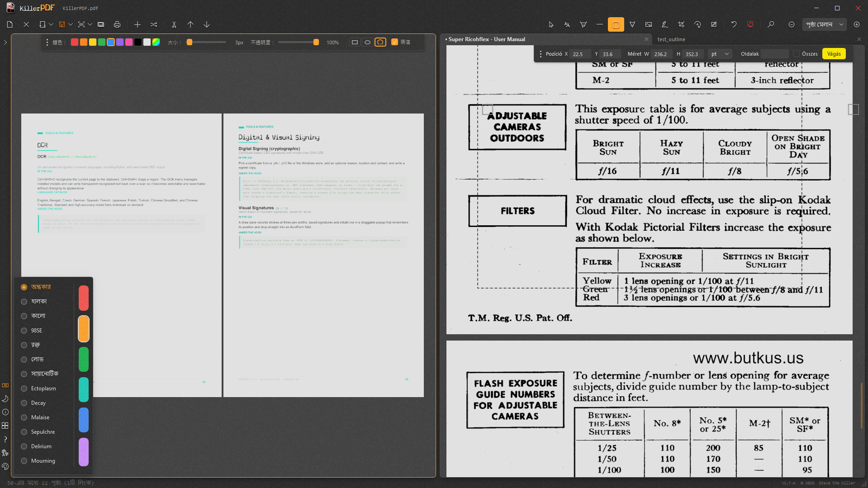Click the Oldalak pages input field
Screen dimensions: 868x488
tap(774, 54)
